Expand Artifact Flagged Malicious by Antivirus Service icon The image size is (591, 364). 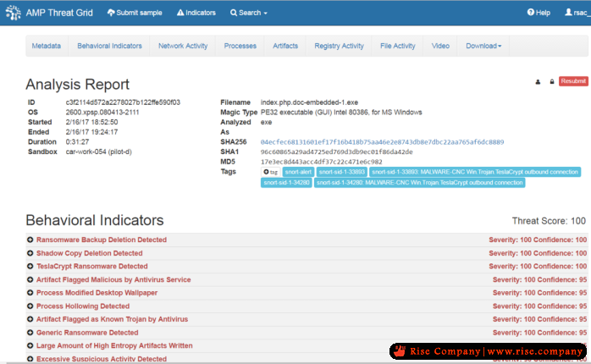tap(30, 279)
